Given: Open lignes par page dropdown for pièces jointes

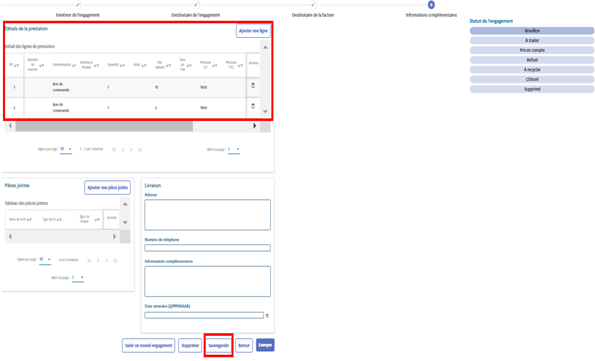Looking at the screenshot, I should pyautogui.click(x=45, y=259).
